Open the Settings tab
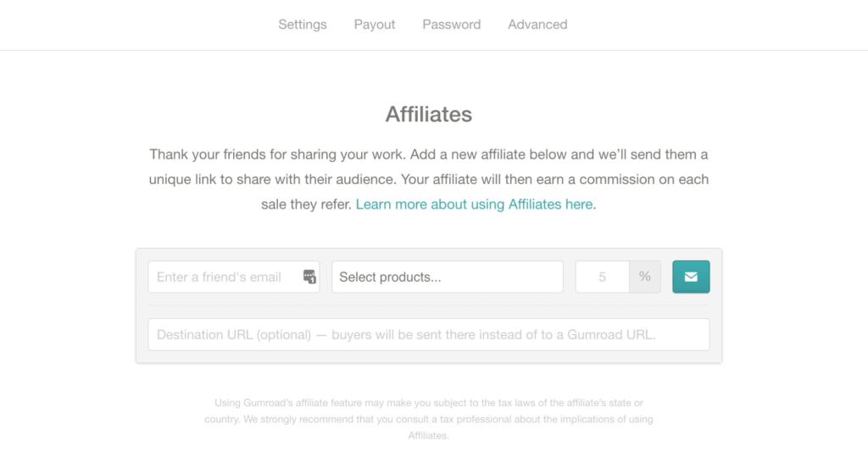The width and height of the screenshot is (868, 464). pos(303,25)
